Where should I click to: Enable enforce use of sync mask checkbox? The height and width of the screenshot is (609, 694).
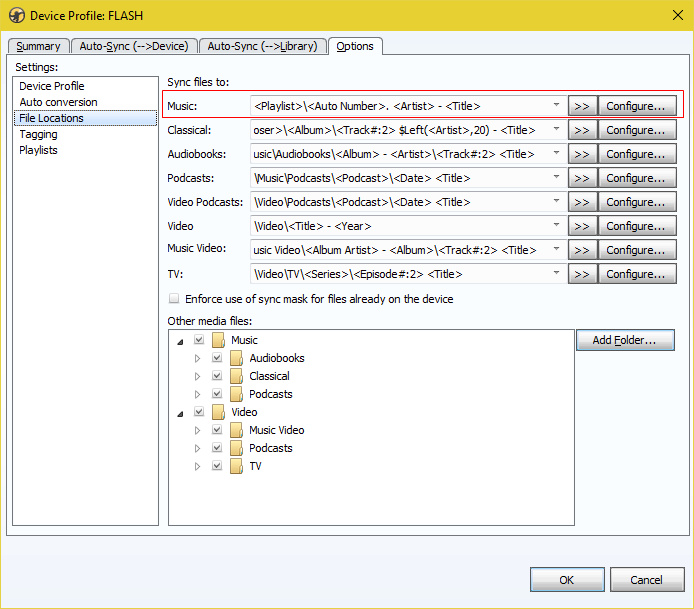[x=175, y=299]
